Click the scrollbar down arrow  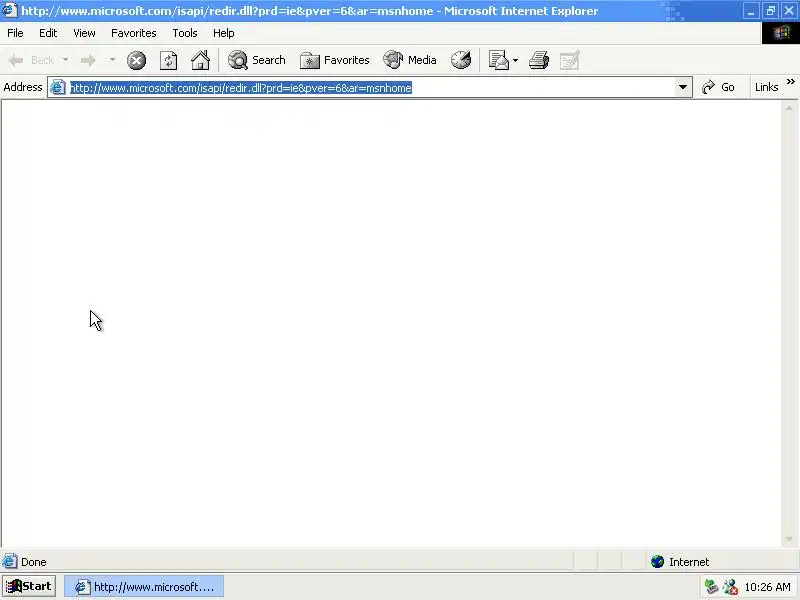(789, 539)
